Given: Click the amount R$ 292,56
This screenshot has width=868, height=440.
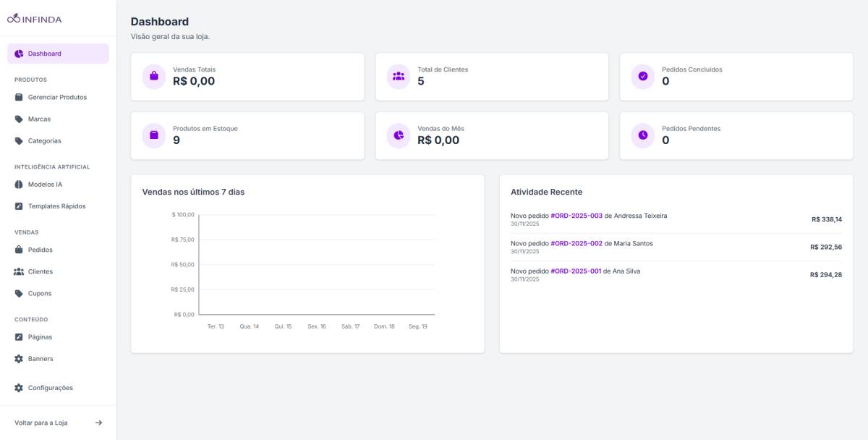Looking at the screenshot, I should tap(826, 247).
